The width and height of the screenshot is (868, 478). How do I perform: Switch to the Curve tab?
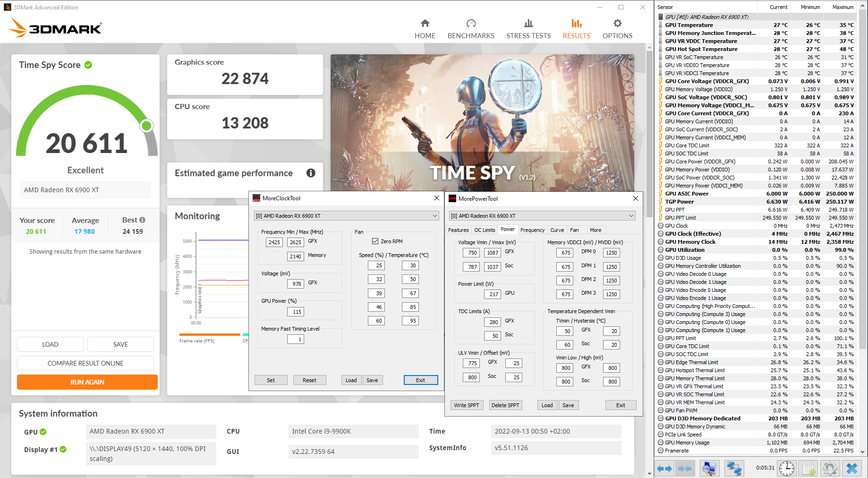click(557, 230)
